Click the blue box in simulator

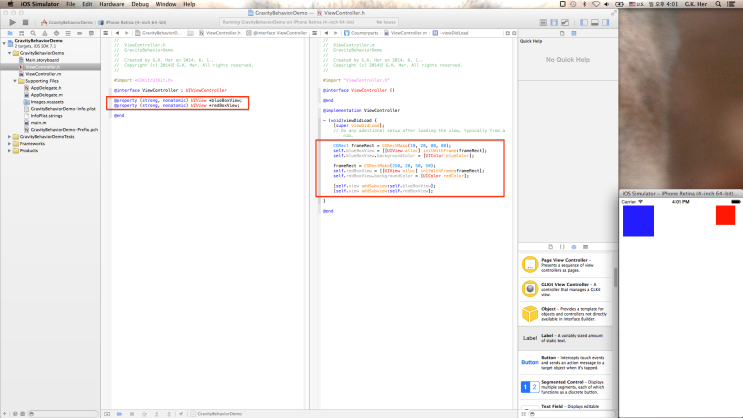636,221
